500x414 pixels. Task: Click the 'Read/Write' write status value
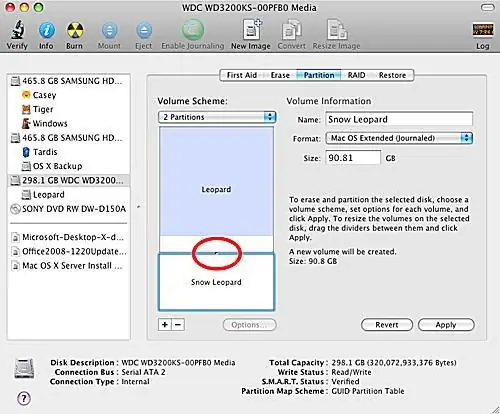351,372
